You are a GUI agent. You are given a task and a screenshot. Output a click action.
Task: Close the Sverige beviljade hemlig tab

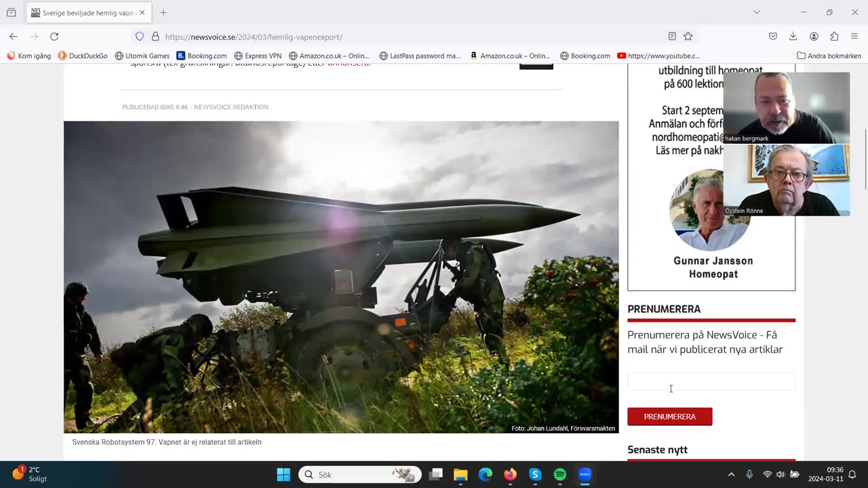pos(142,12)
